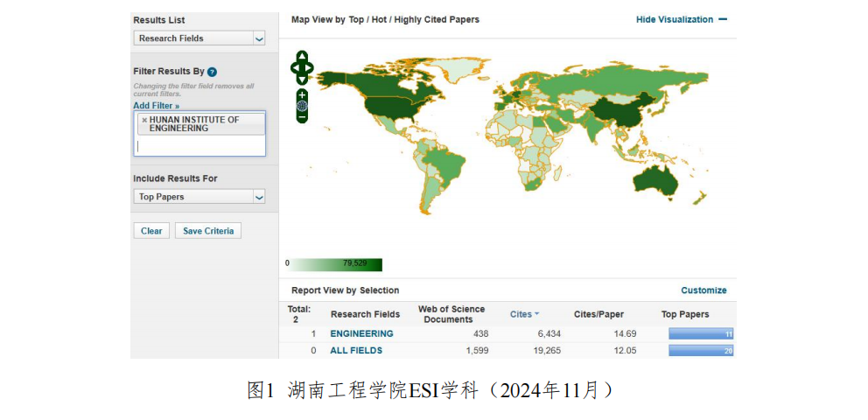Click the Add Filter link
The image size is (868, 420).
click(156, 105)
